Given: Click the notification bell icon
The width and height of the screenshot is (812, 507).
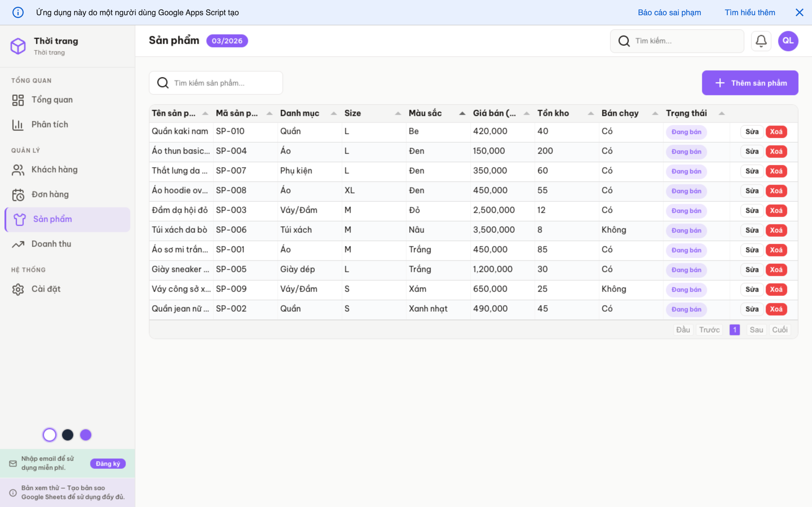Looking at the screenshot, I should pyautogui.click(x=761, y=41).
